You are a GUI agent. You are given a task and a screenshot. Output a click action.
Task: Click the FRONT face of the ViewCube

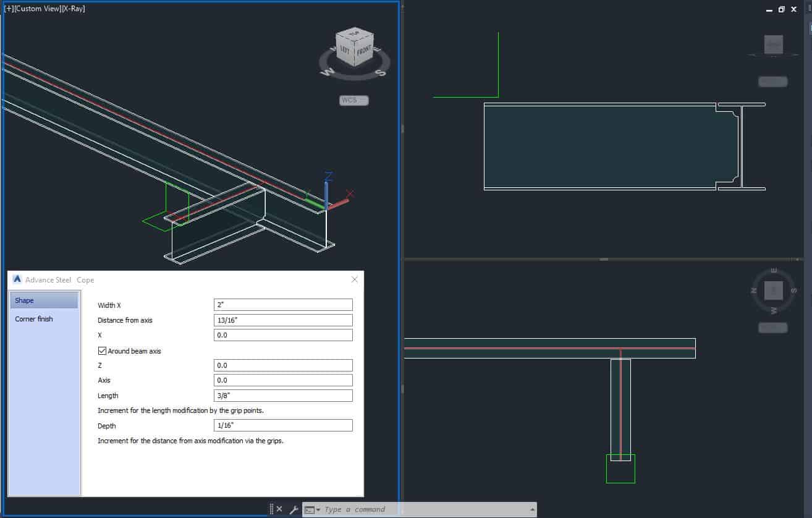(363, 49)
